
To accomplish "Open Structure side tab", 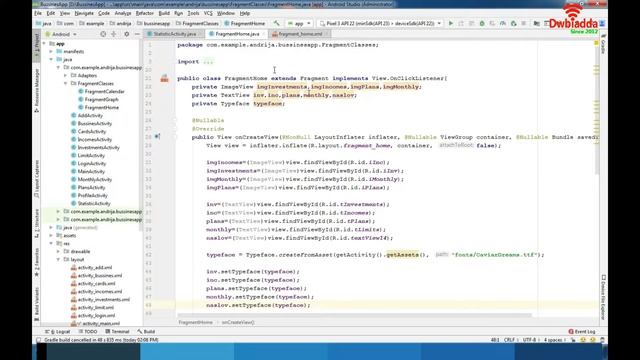I will coord(36,224).
